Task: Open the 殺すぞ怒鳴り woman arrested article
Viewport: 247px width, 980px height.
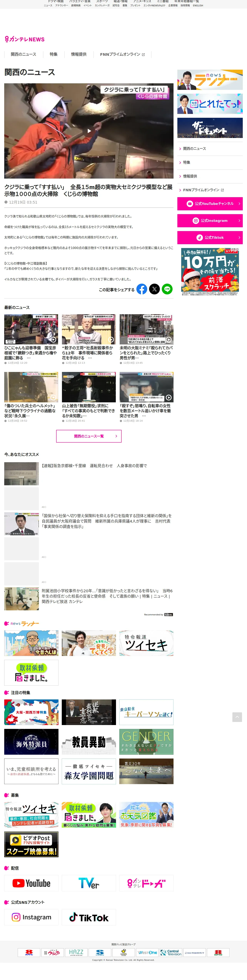Action: (147, 397)
